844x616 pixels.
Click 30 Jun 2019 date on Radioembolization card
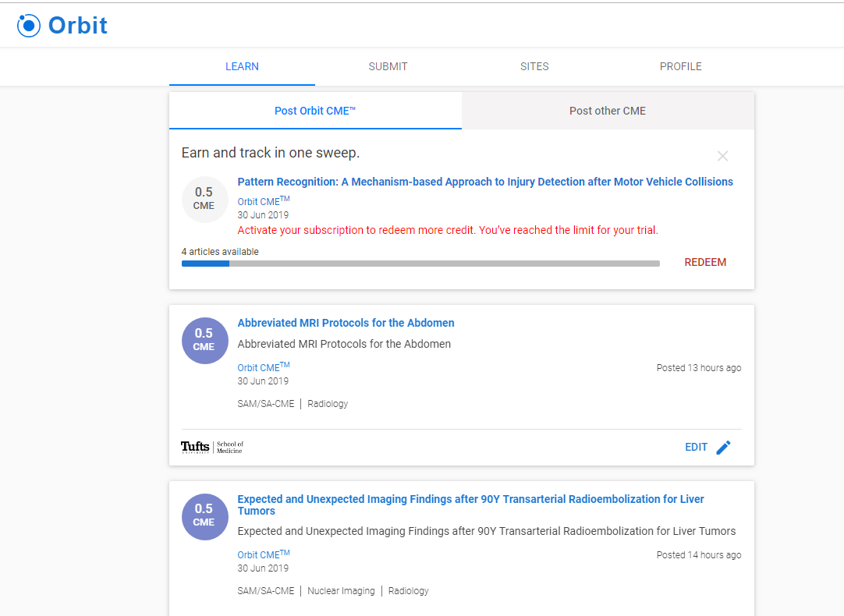pyautogui.click(x=263, y=568)
